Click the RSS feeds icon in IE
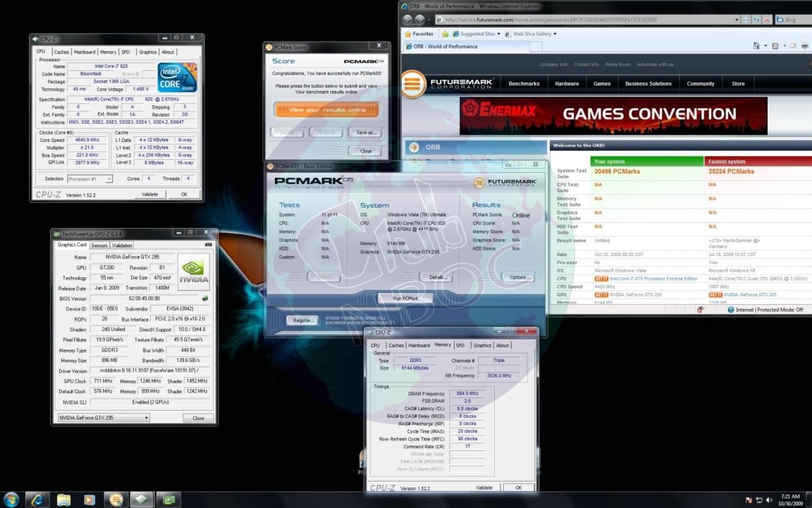 [x=775, y=46]
